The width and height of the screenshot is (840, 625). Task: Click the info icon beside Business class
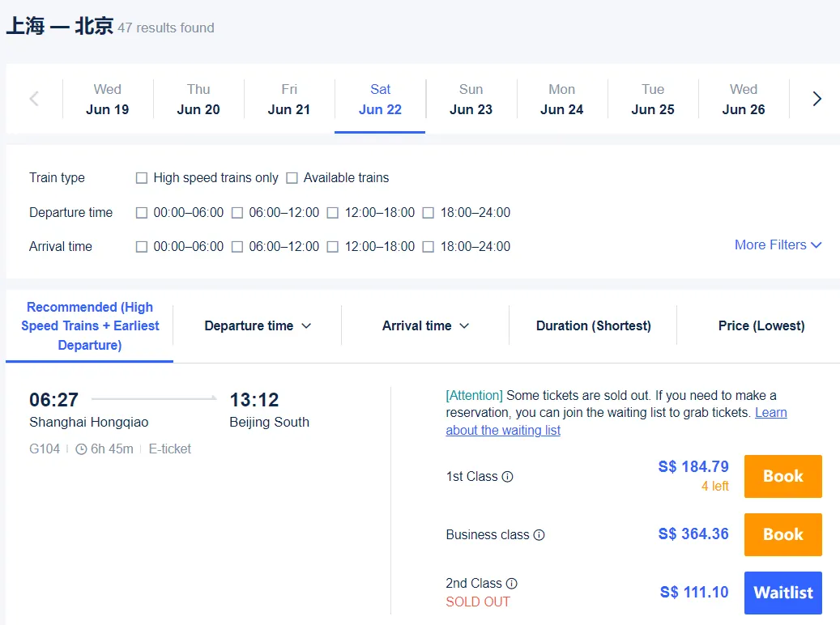click(x=539, y=535)
